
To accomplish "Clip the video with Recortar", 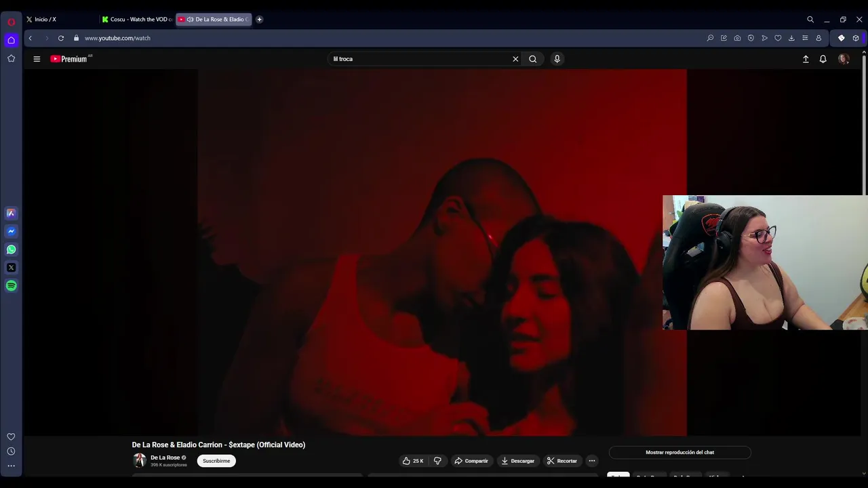I will [x=562, y=461].
